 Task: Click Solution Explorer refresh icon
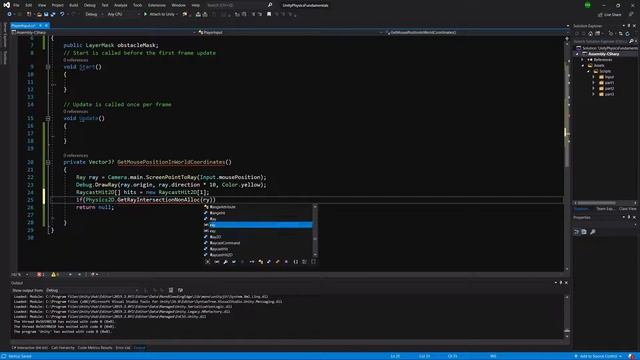click(x=627, y=33)
